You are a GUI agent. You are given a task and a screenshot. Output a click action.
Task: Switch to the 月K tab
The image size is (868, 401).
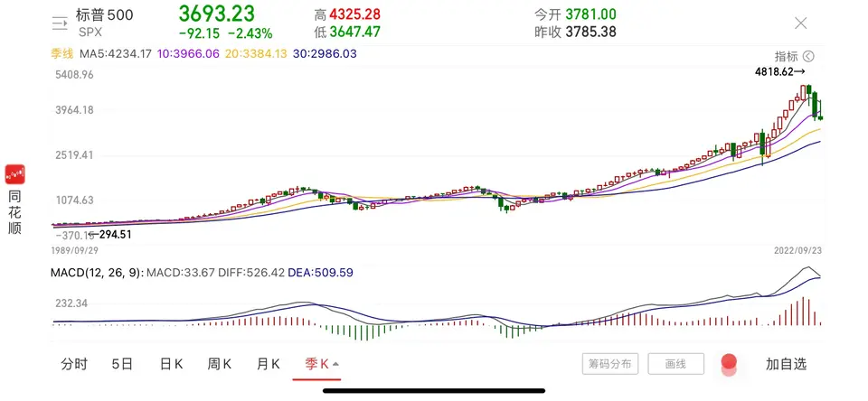(268, 364)
